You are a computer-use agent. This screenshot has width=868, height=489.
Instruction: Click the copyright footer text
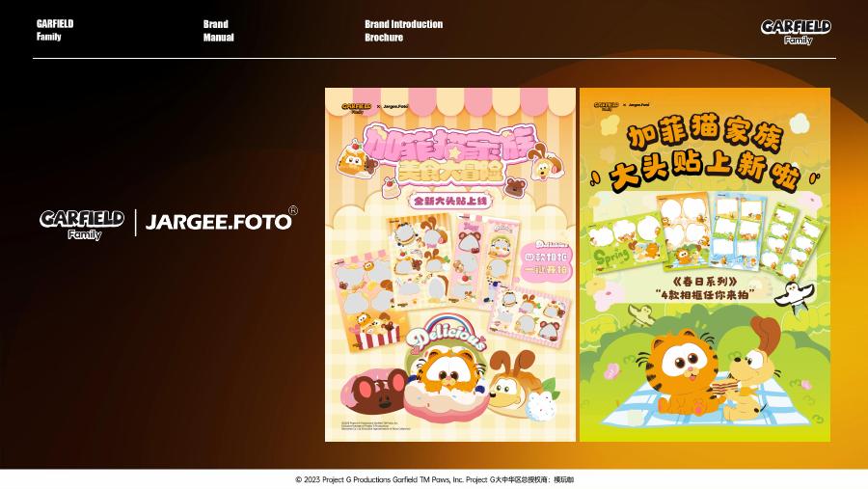435,479
